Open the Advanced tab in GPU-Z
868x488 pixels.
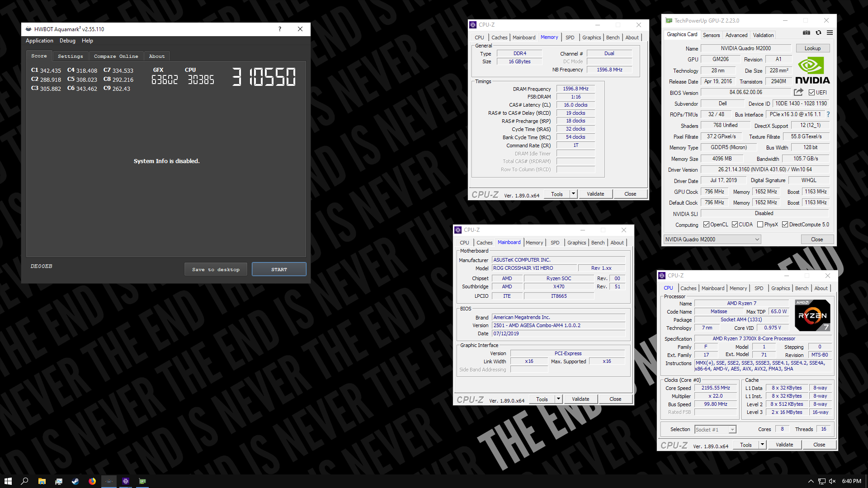tap(736, 35)
